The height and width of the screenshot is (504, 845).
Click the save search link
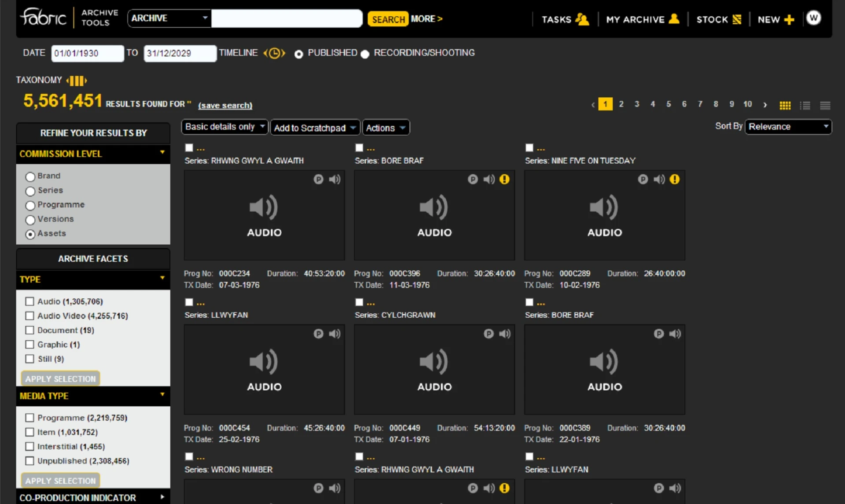coord(225,105)
